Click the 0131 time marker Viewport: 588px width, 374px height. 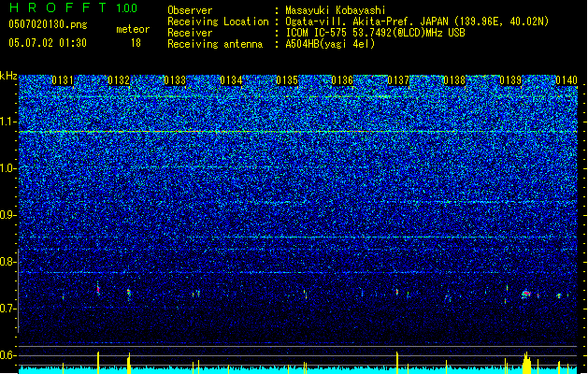[x=63, y=80]
